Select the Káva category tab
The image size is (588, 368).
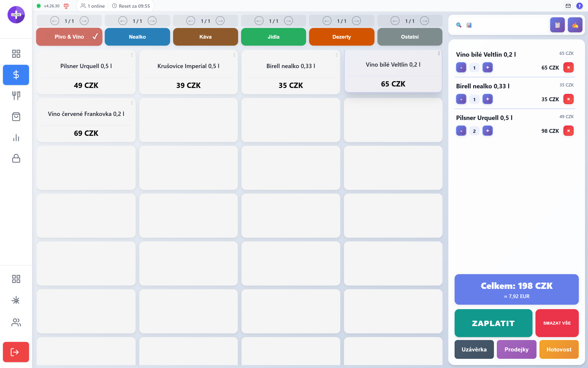(x=206, y=37)
